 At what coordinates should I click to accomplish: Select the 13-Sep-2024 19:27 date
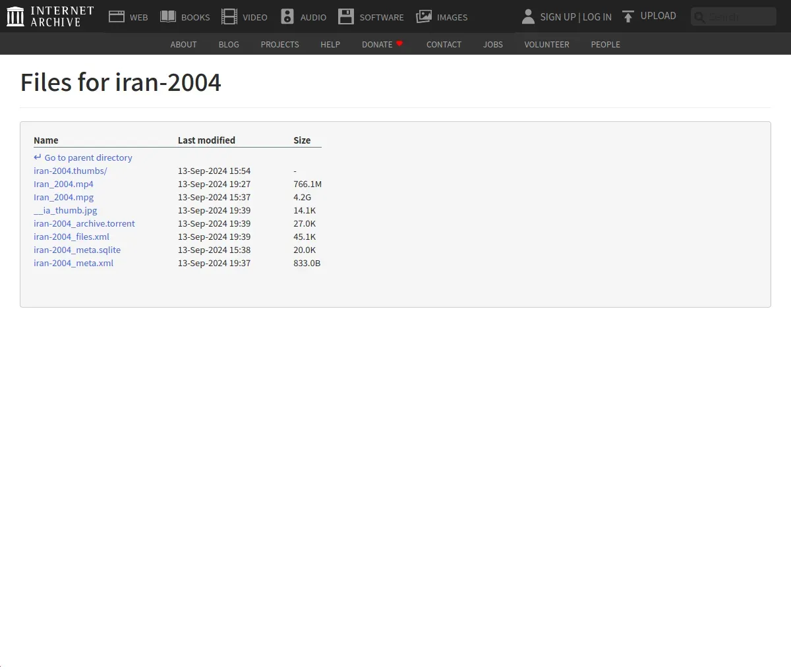click(214, 184)
